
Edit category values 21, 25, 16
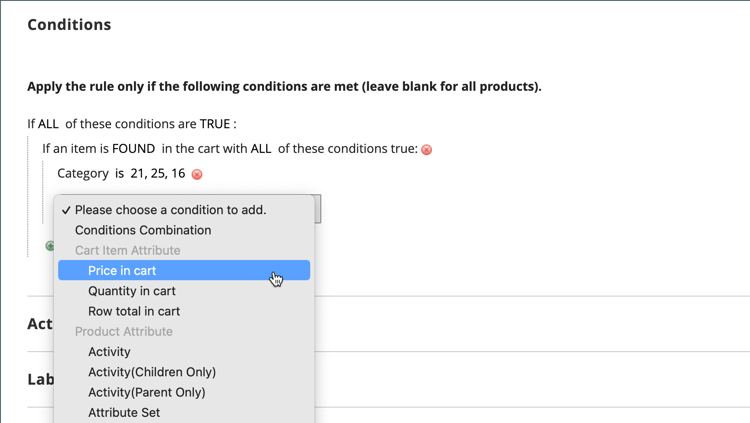coord(158,173)
